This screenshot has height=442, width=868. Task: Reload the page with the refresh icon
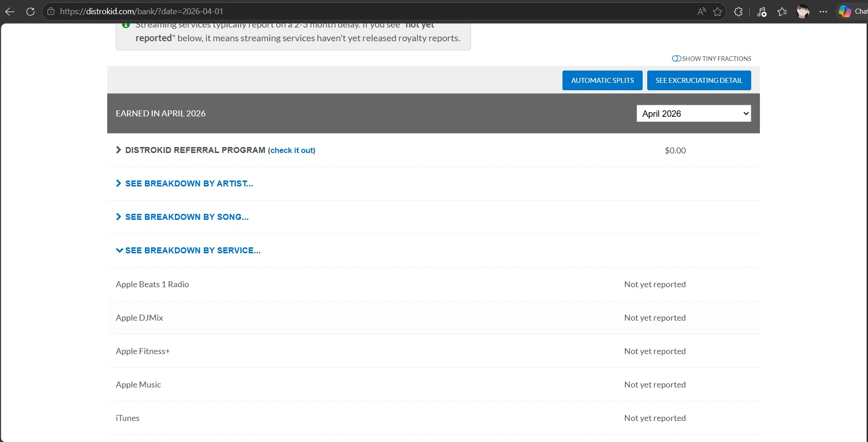pyautogui.click(x=30, y=11)
